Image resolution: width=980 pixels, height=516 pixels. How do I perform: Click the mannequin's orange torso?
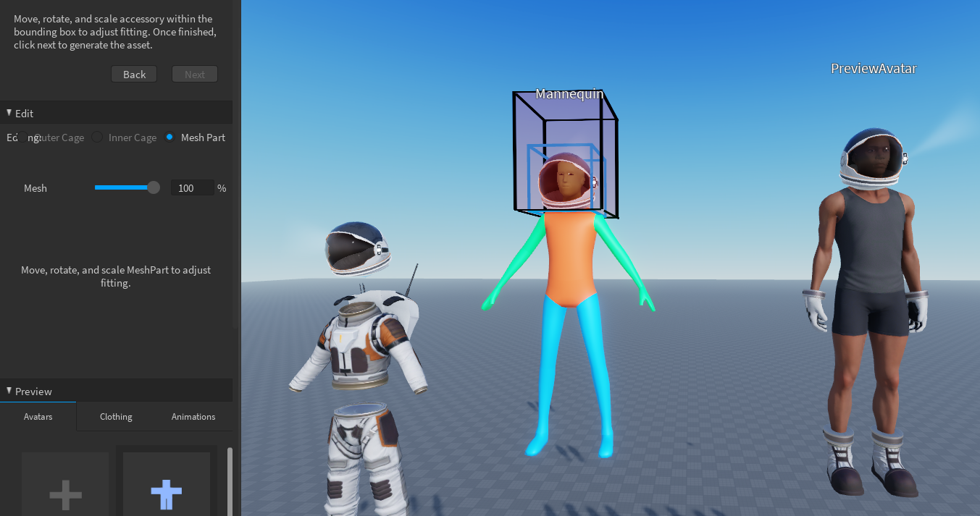pos(571,258)
